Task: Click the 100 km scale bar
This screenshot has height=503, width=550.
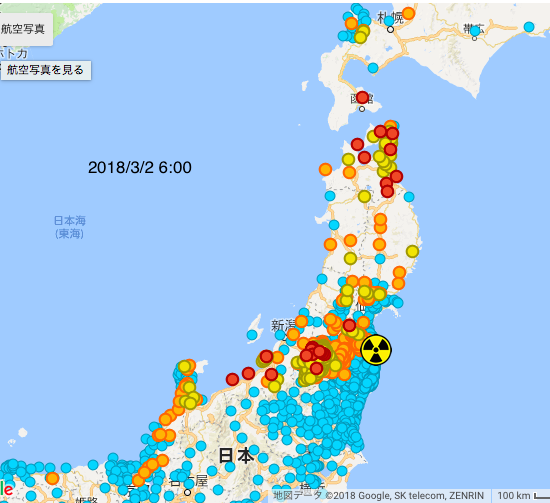Action: pyautogui.click(x=523, y=496)
